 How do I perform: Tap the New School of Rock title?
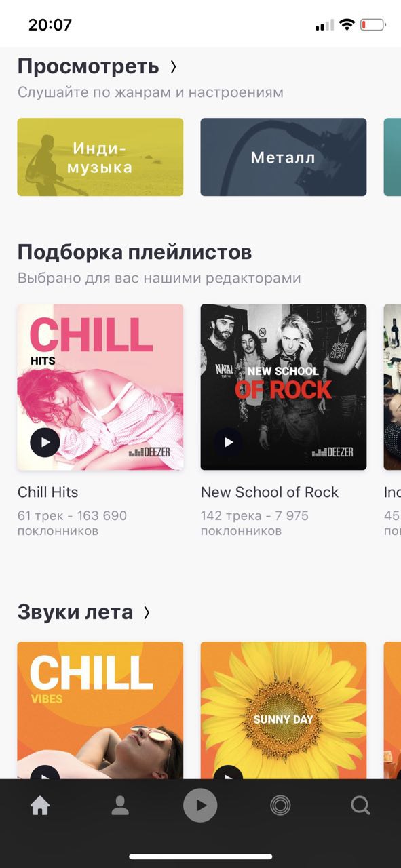coord(269,492)
